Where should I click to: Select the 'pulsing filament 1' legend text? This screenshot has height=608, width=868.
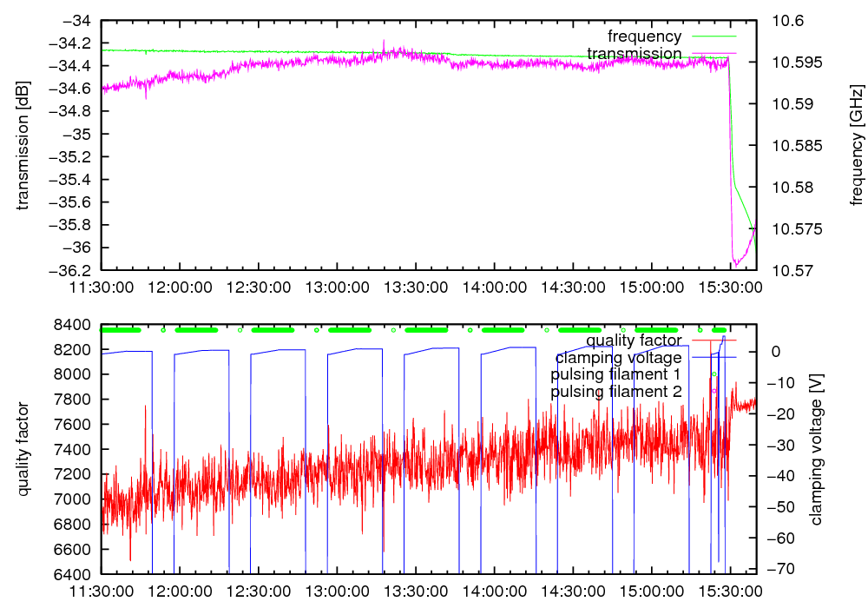(x=615, y=374)
